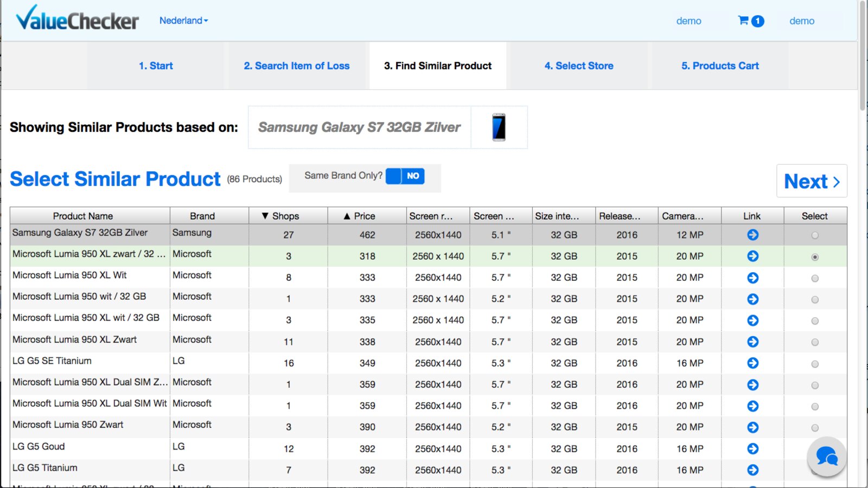Sort by Release column header
This screenshot has width=868, height=488.
pyautogui.click(x=627, y=216)
